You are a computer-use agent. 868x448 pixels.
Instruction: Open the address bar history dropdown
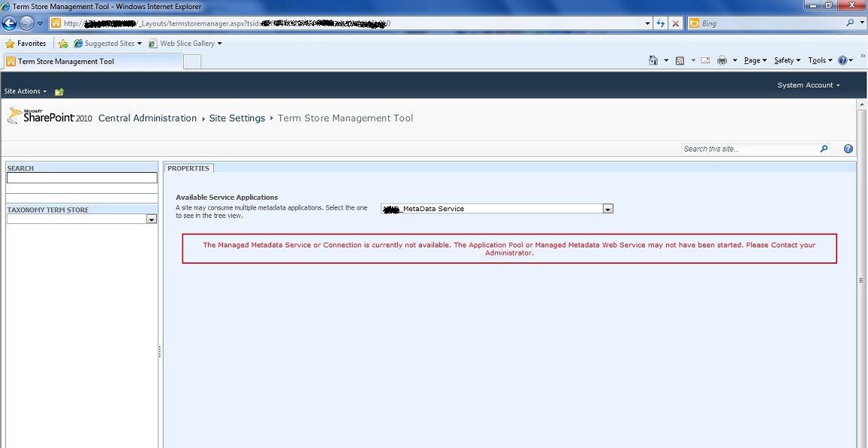pos(648,23)
